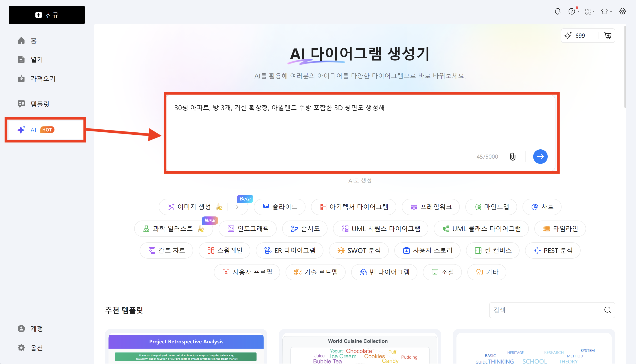Click the arrow next to 이미지 생성
This screenshot has width=636, height=364.
point(236,207)
